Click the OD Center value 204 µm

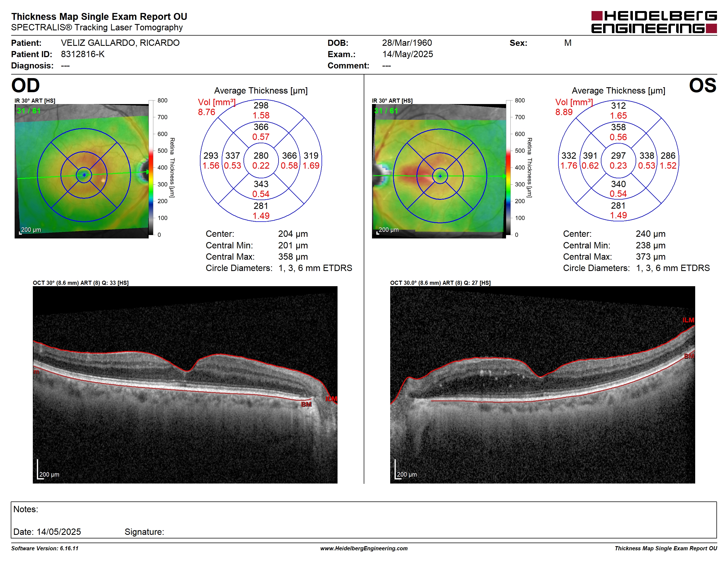[293, 234]
